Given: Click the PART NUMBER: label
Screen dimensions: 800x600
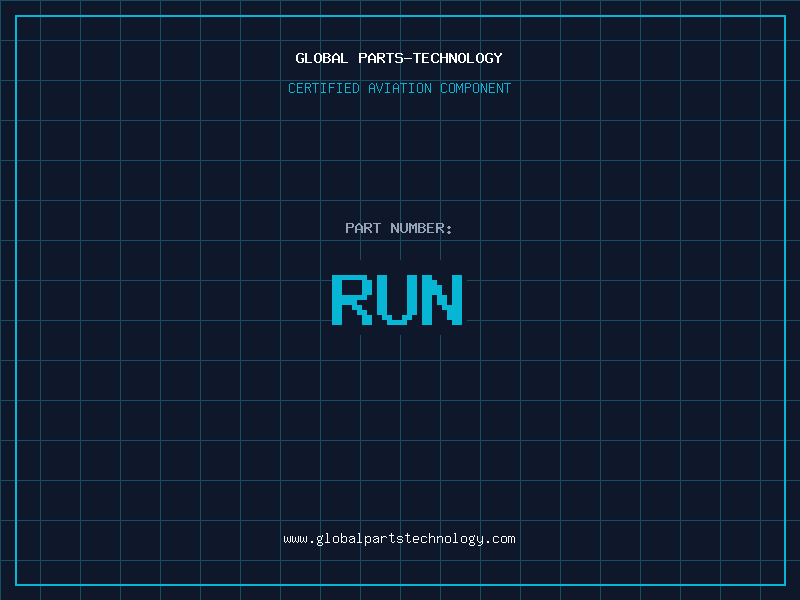Looking at the screenshot, I should (399, 228).
